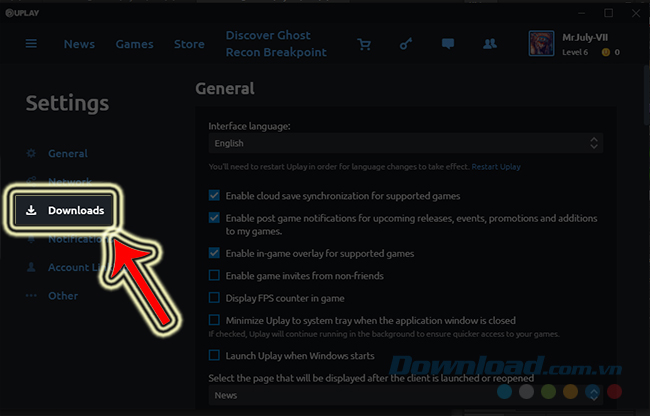This screenshot has height=416, width=650.
Task: Select Account Linking settings section
Action: (x=73, y=267)
